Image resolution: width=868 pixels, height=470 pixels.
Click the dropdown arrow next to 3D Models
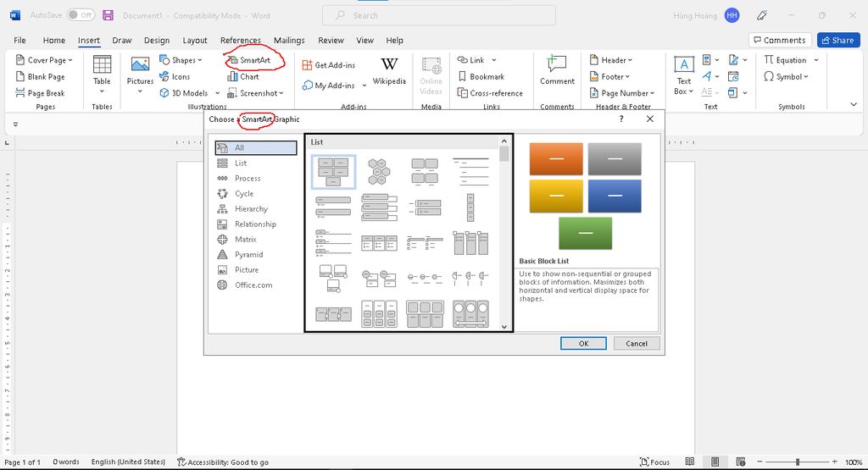click(218, 93)
